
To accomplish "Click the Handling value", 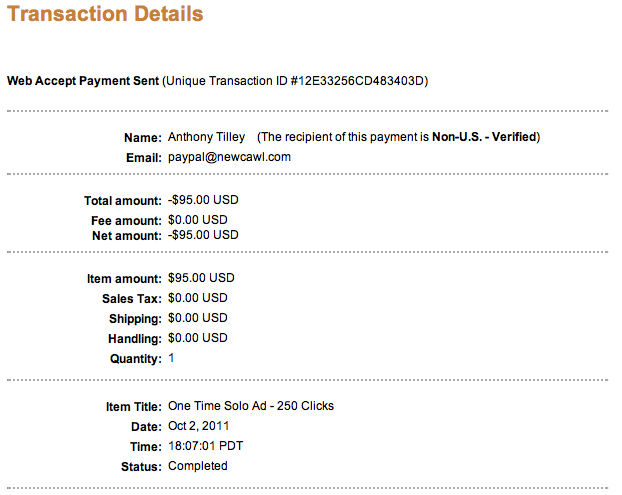I will pos(197,339).
